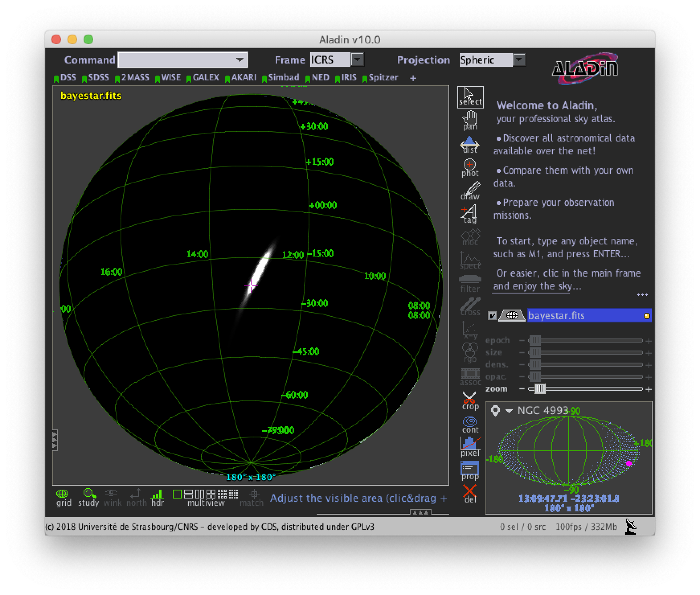This screenshot has width=700, height=595.
Task: Load the NED bookmark
Action: pos(317,78)
